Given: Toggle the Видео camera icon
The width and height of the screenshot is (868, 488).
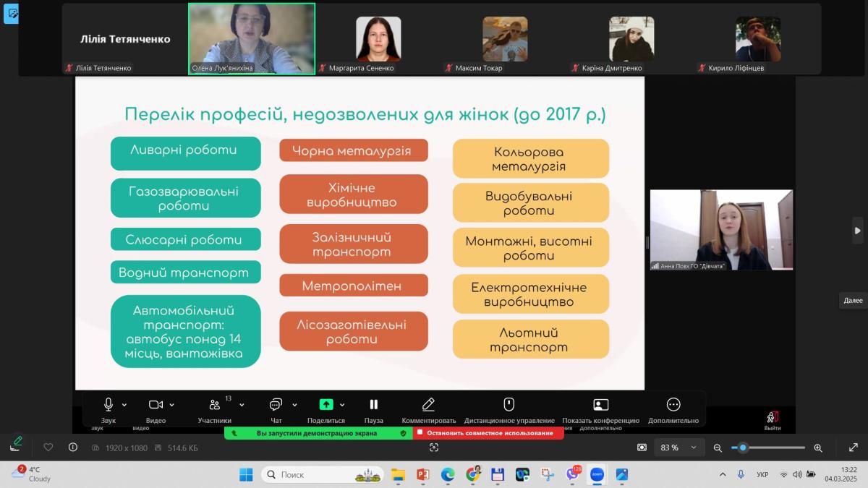Looking at the screenshot, I should [156, 404].
